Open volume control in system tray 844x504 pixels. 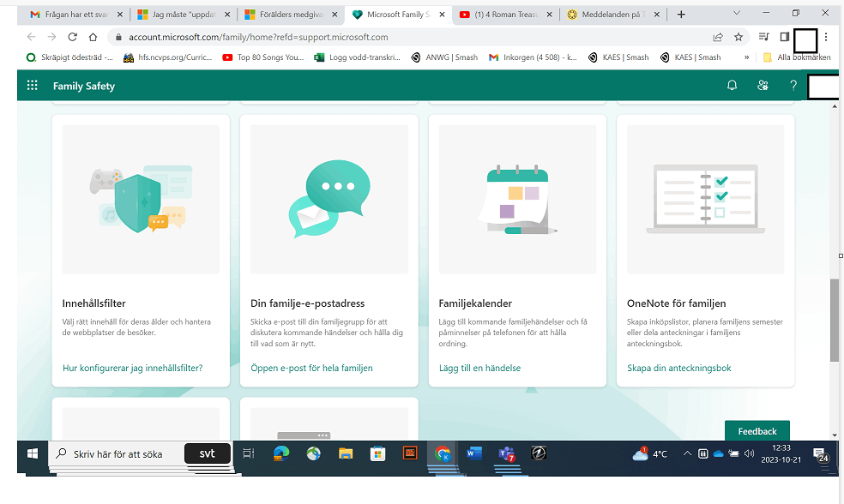point(749,454)
